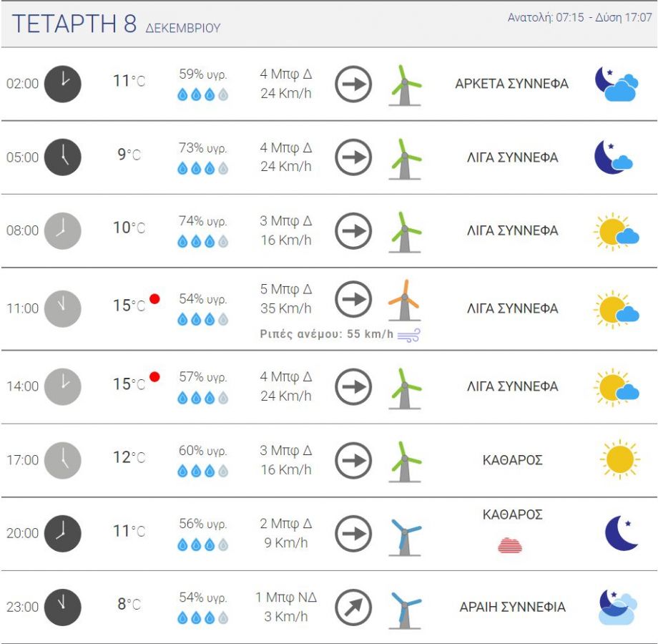Click the red dot next to 15°C at 11:00
The height and width of the screenshot is (644, 658).
point(154,299)
